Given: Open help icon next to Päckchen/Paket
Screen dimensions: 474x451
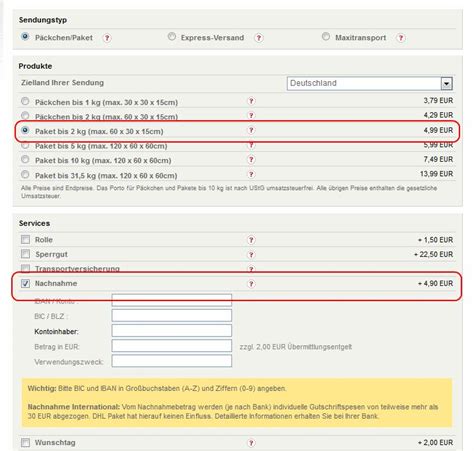Looking at the screenshot, I should tap(107, 38).
